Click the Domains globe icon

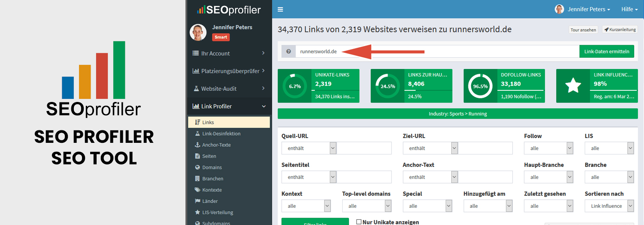coord(197,167)
